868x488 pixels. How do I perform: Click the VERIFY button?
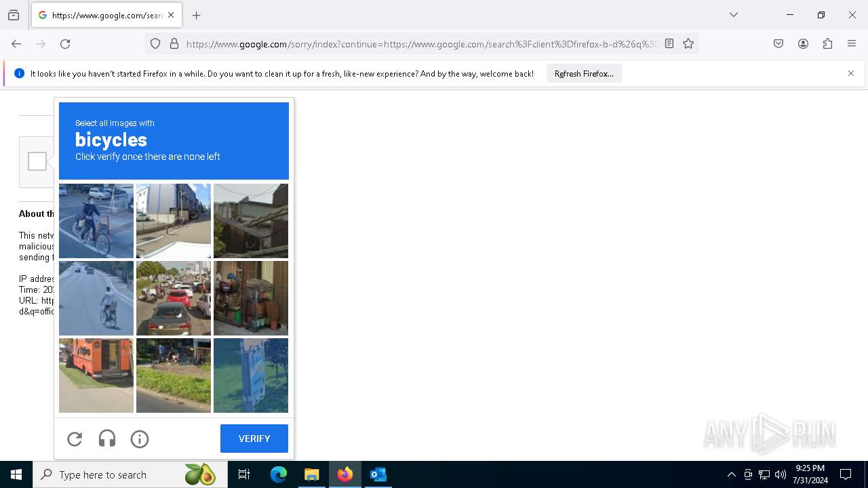pyautogui.click(x=254, y=439)
